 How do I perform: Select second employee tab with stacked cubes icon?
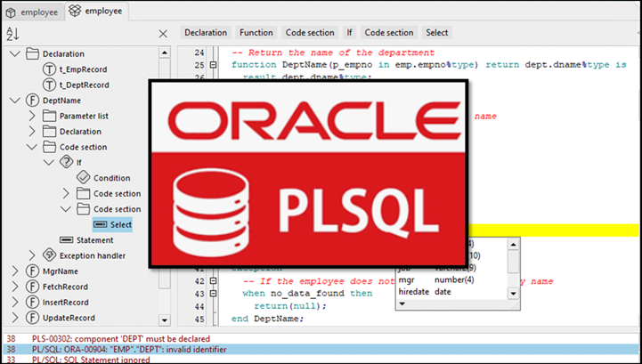[x=96, y=11]
